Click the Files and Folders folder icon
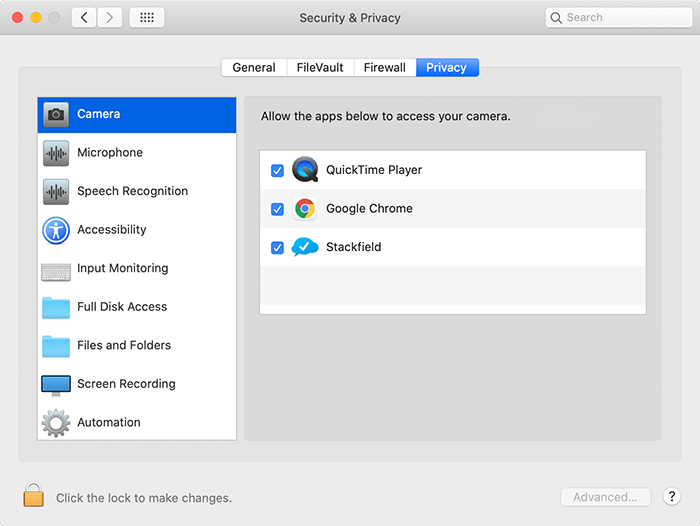The width and height of the screenshot is (700, 526). coord(56,346)
